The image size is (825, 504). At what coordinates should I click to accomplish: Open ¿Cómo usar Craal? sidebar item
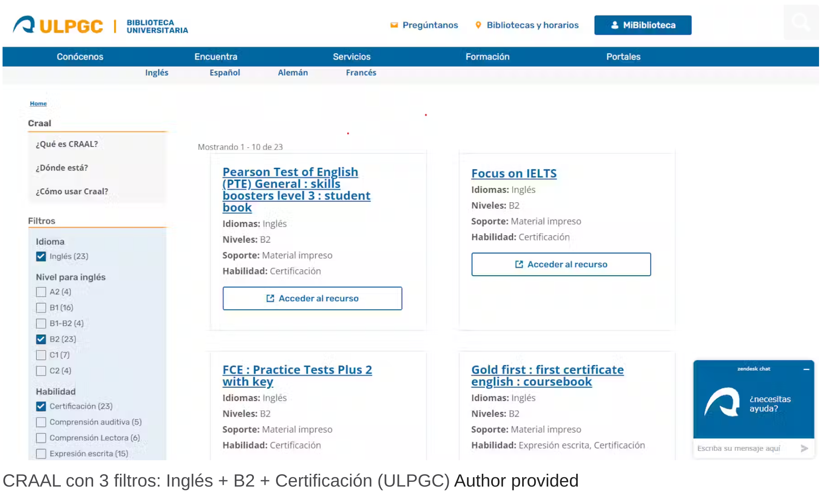tap(72, 192)
